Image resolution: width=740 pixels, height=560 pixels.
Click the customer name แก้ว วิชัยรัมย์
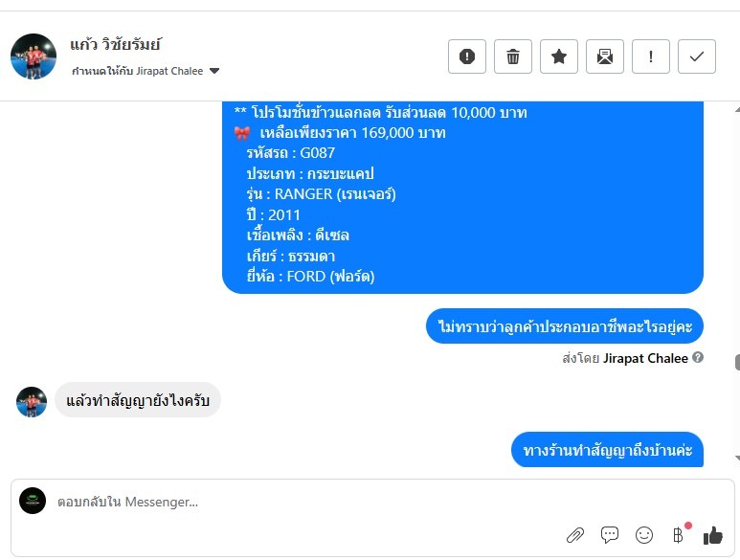click(x=116, y=45)
